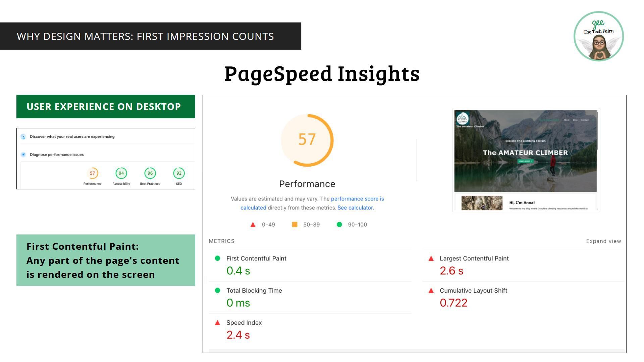644x362 pixels.
Task: Click the orange 50–89 legend square
Action: (x=294, y=225)
